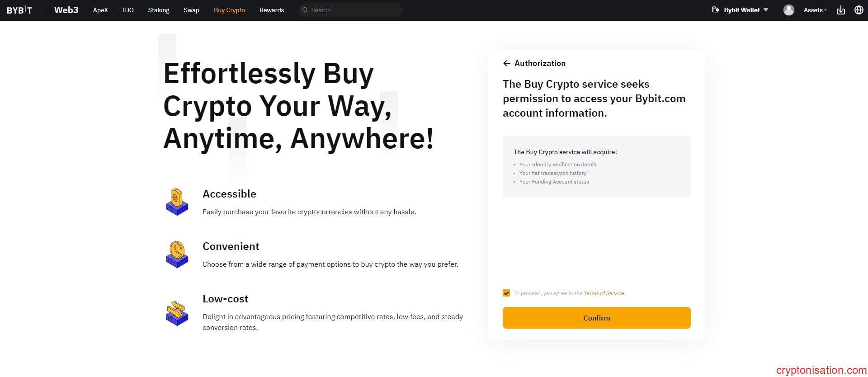Select Buy Crypto in the navigation

point(229,10)
